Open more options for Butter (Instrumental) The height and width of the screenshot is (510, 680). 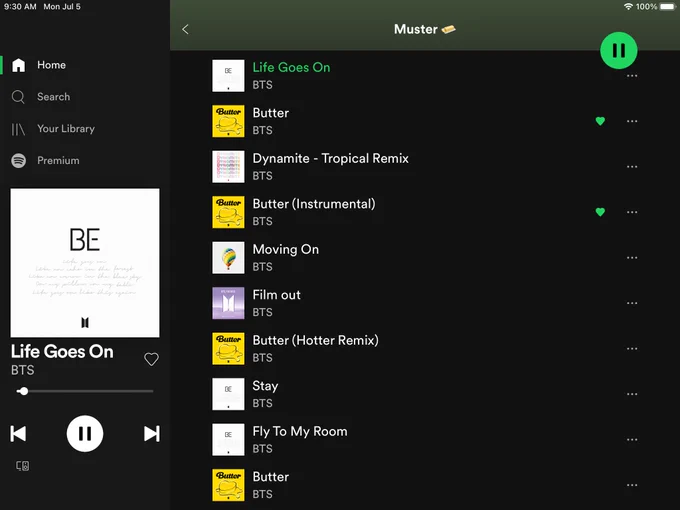click(x=632, y=212)
